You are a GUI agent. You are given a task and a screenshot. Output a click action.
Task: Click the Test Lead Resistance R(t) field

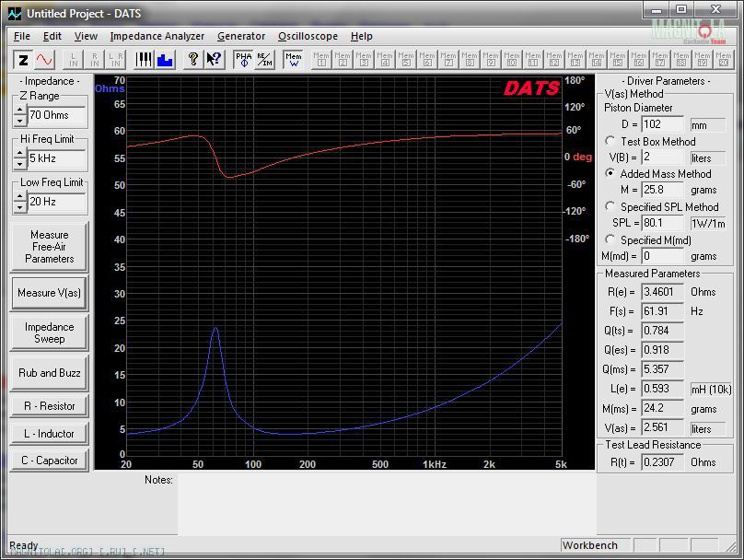(x=662, y=462)
